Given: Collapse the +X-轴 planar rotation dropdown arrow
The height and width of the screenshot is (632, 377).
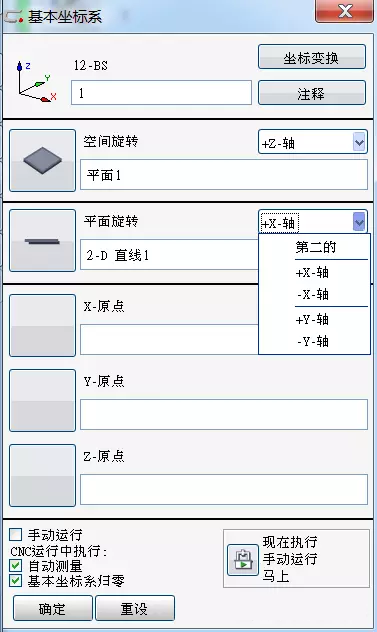Looking at the screenshot, I should tap(359, 222).
